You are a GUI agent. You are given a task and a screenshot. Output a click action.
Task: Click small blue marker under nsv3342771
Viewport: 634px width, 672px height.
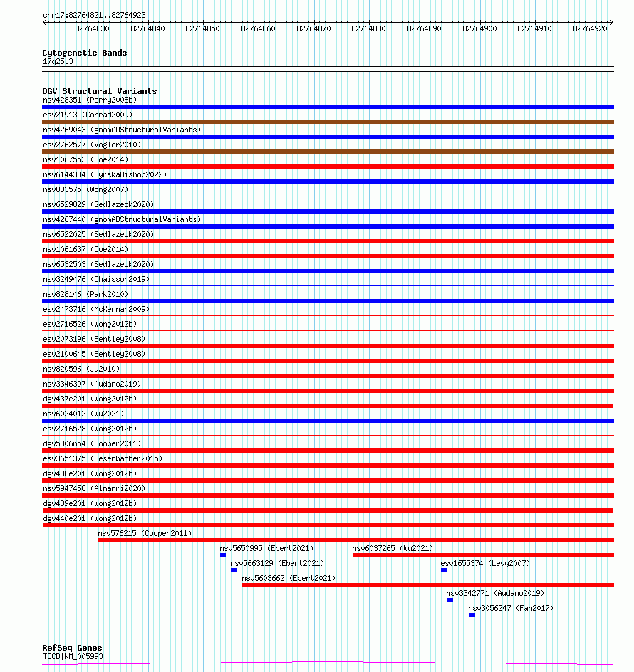(x=449, y=600)
